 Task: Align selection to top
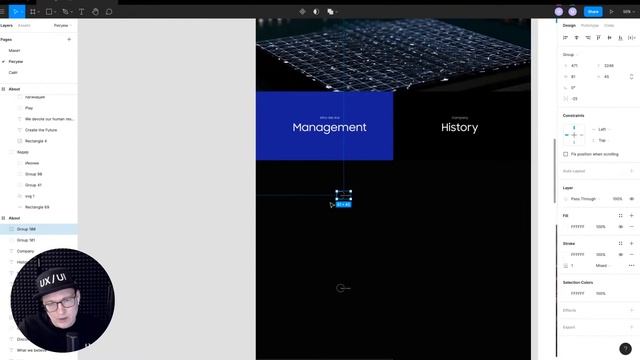598,38
